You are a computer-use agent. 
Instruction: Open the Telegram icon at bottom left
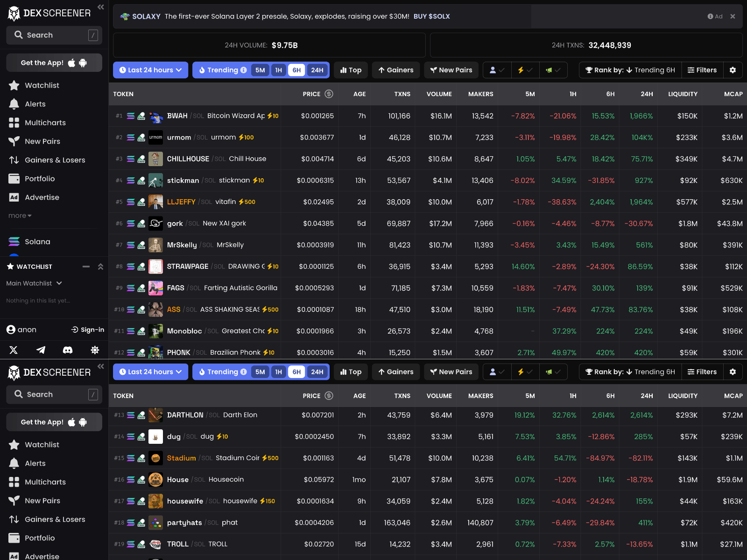coord(41,350)
